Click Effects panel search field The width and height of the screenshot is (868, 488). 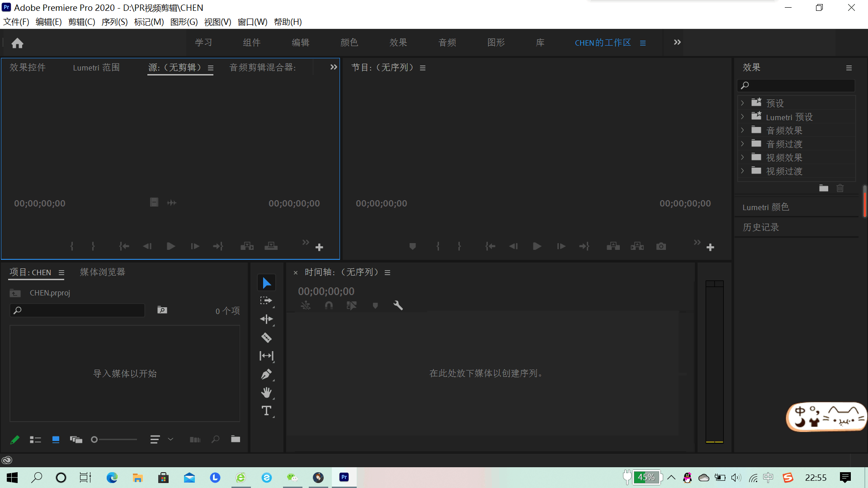[x=796, y=85]
